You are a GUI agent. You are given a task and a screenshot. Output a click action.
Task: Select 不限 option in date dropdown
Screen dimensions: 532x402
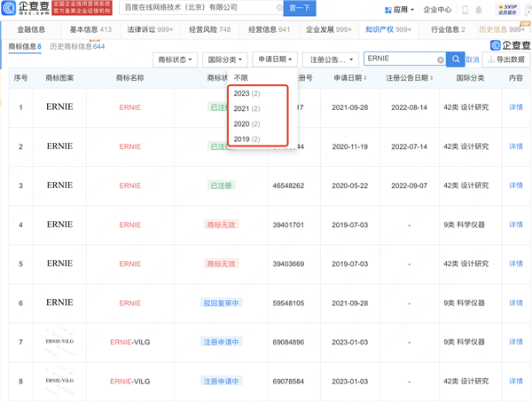click(241, 78)
